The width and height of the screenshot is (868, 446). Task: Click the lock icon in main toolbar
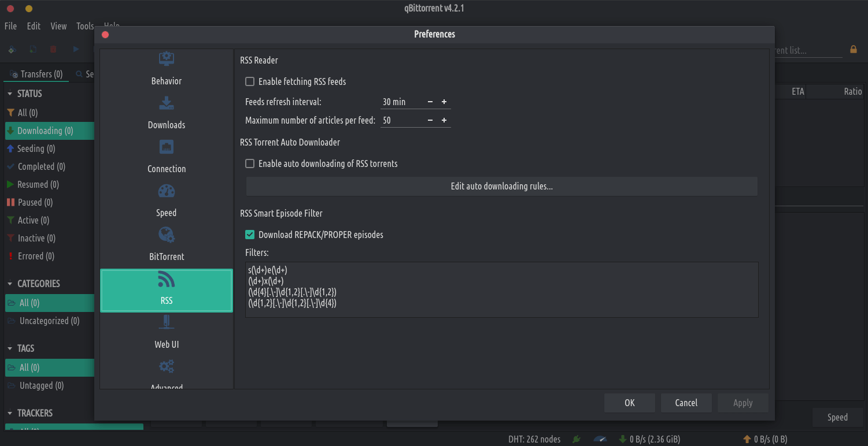click(x=854, y=50)
